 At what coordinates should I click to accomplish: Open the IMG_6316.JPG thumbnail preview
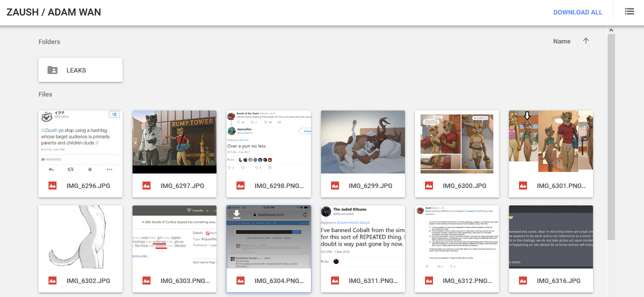pyautogui.click(x=550, y=237)
